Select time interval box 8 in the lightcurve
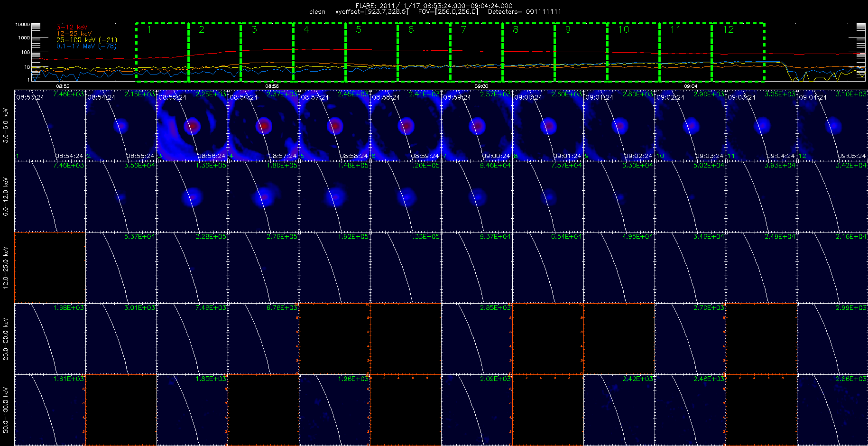The image size is (868, 446). 529,52
